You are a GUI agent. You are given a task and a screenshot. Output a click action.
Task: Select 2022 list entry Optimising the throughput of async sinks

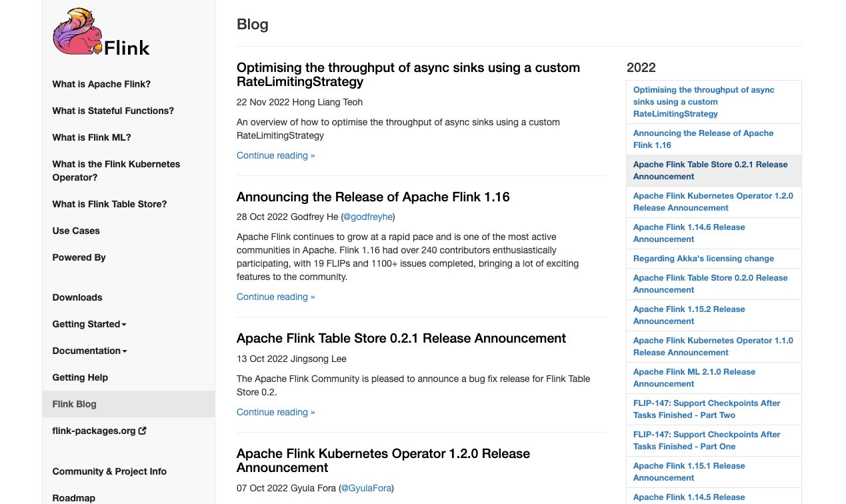pyautogui.click(x=714, y=102)
